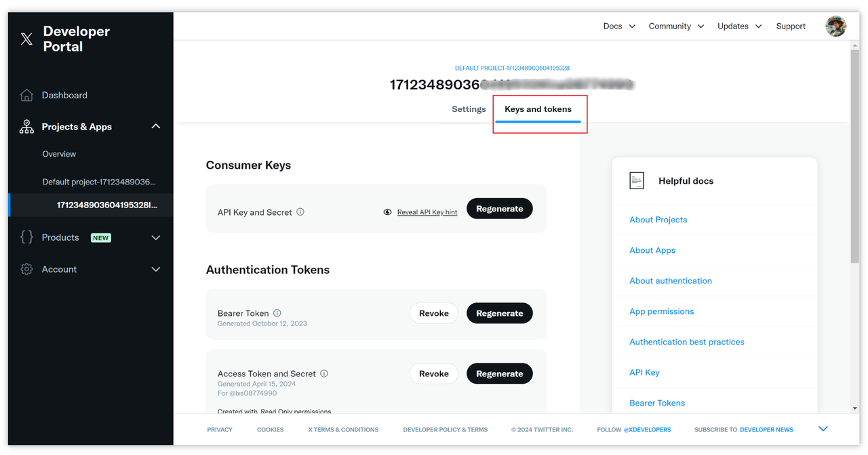Image resolution: width=868 pixels, height=455 pixels.
Task: Open Bearer Tokens help doc
Action: [x=657, y=403]
